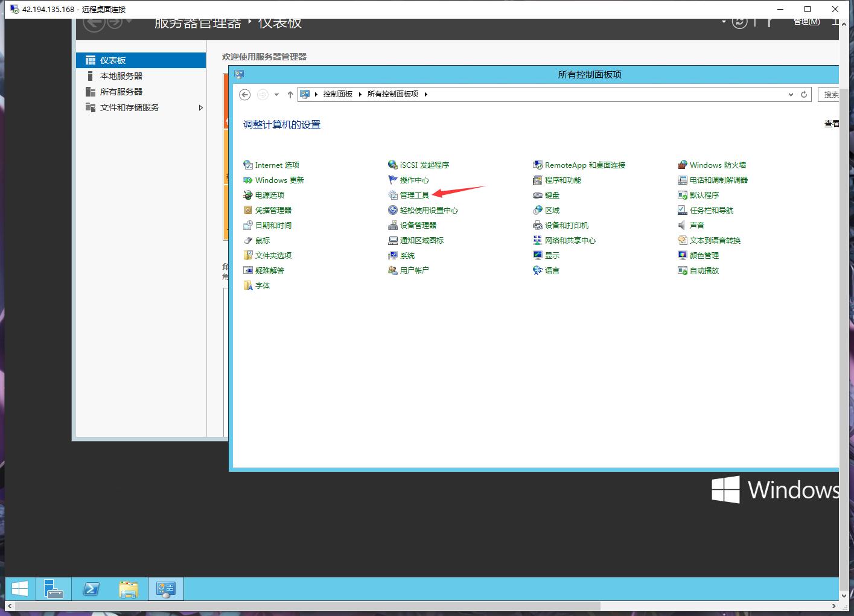The height and width of the screenshot is (616, 854).
Task: Click inside the search box
Action: (x=834, y=94)
